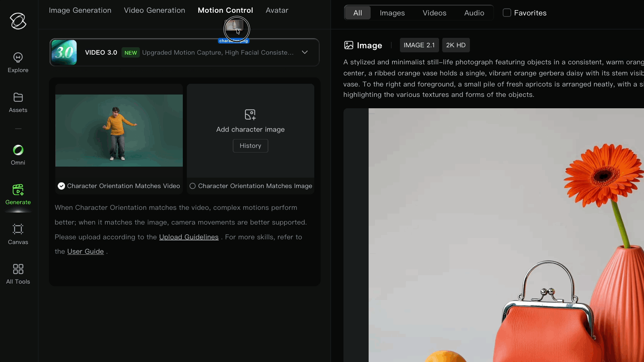Image resolution: width=644 pixels, height=362 pixels.
Task: Select Omni in the sidebar
Action: pos(18,155)
